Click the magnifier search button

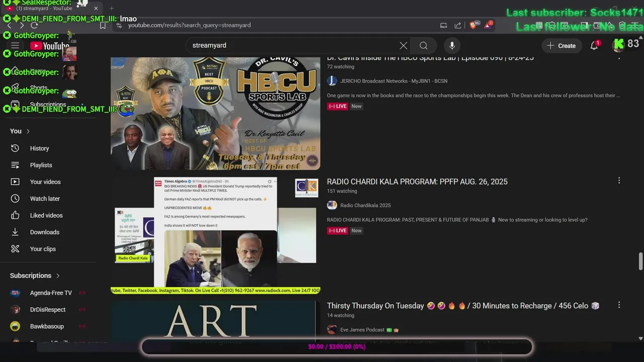tap(424, 46)
